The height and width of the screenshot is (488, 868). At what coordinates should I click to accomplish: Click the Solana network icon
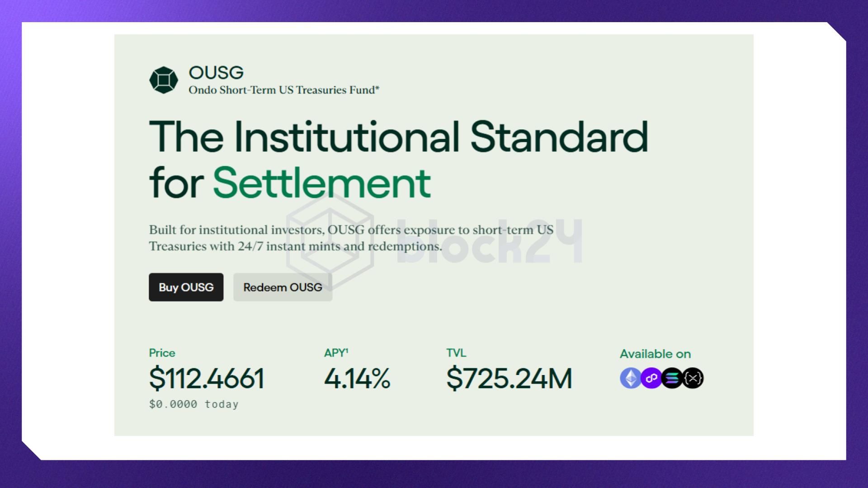pyautogui.click(x=672, y=378)
